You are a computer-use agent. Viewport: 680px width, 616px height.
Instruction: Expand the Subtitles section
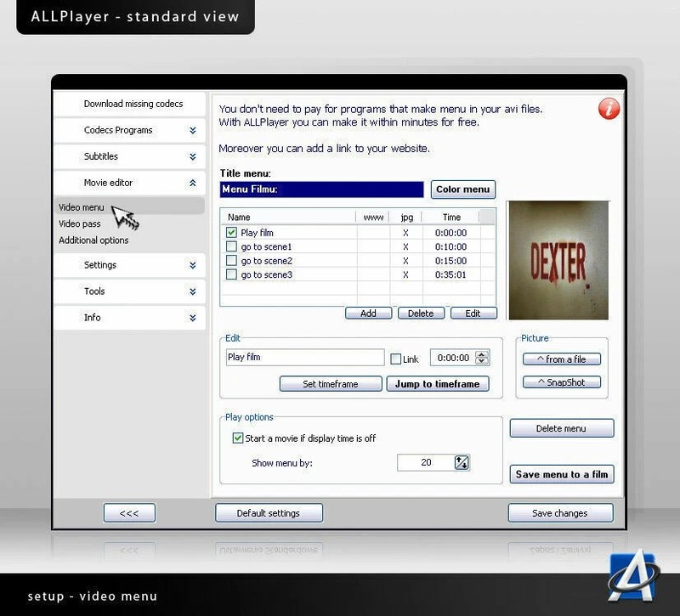click(x=193, y=156)
